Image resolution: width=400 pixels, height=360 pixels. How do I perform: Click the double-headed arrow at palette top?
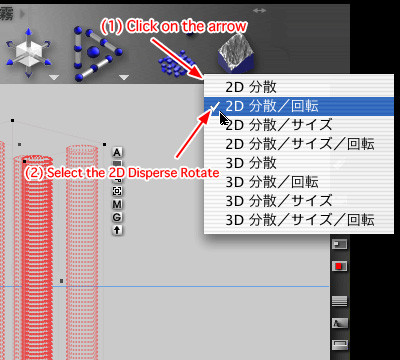pos(259,11)
